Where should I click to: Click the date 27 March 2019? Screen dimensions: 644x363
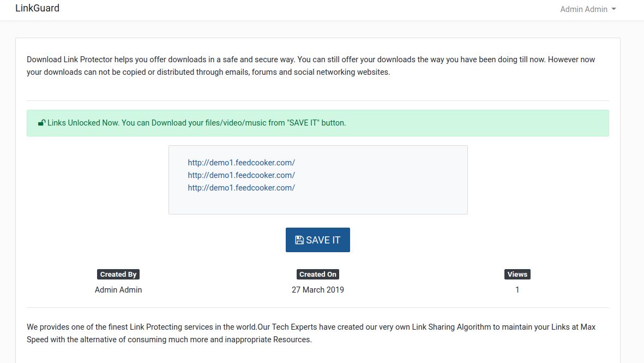[318, 290]
